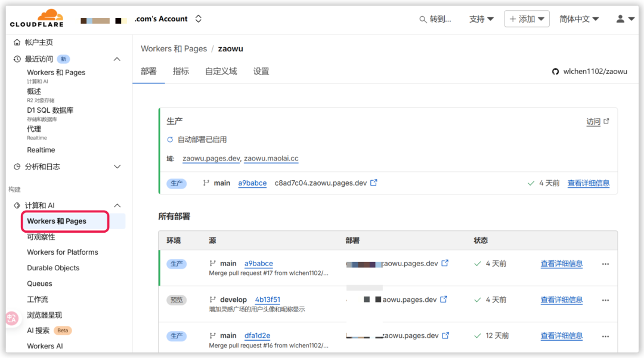644x358 pixels.
Task: Open recent Workers 和 Pages entry
Action: point(56,72)
